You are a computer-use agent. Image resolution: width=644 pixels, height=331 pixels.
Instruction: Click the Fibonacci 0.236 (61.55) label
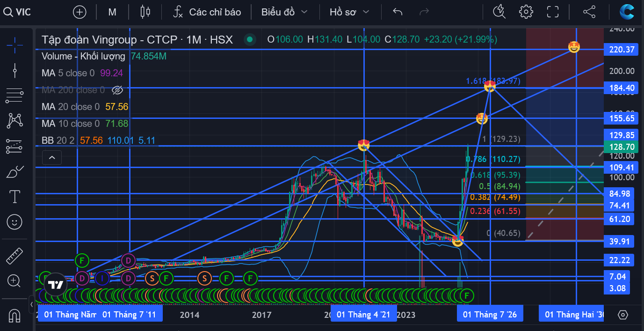pyautogui.click(x=495, y=211)
